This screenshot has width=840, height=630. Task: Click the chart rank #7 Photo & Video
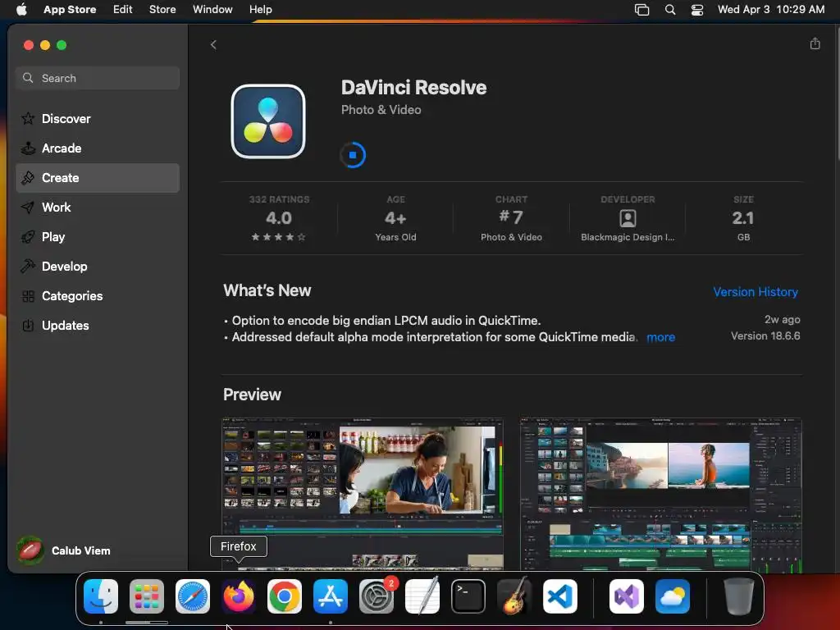pyautogui.click(x=511, y=218)
